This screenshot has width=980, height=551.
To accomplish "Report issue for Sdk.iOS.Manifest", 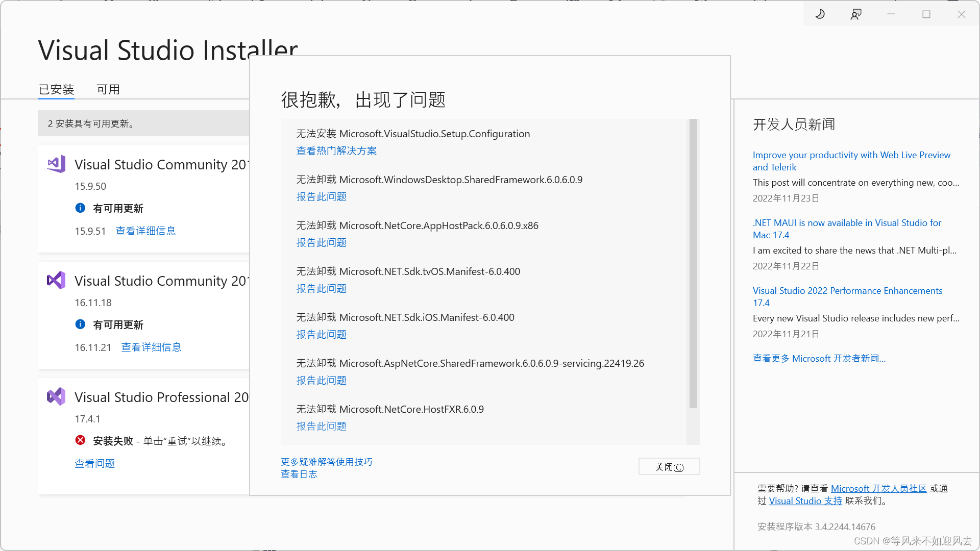I will point(322,335).
